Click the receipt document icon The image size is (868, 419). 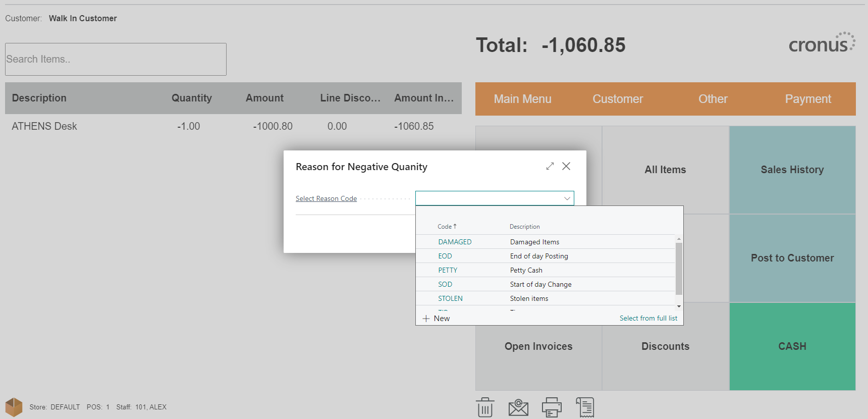[x=585, y=407]
